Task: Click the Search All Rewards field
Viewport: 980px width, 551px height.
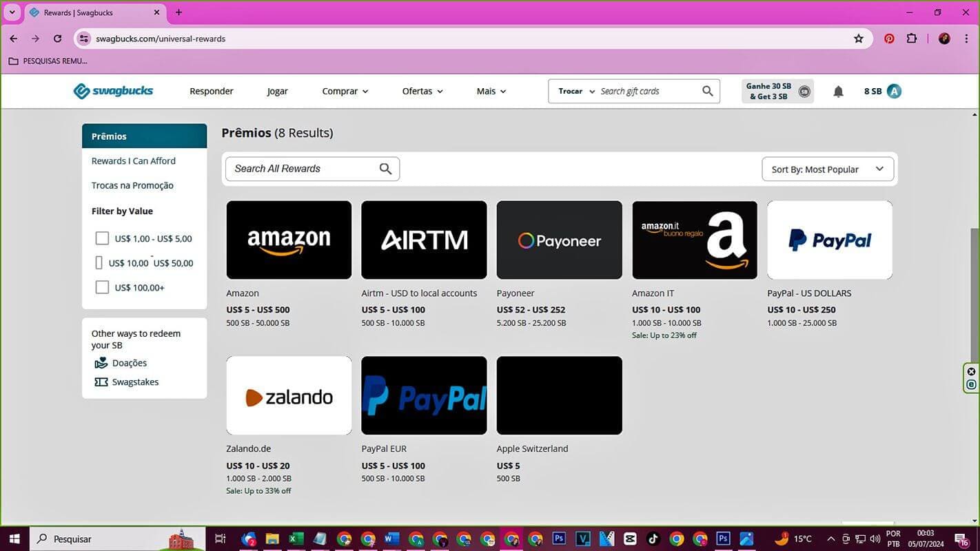Action: pos(312,169)
